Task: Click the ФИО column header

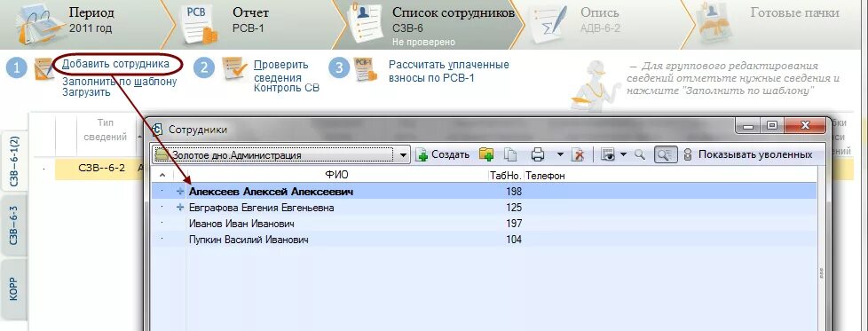Action: tap(336, 176)
